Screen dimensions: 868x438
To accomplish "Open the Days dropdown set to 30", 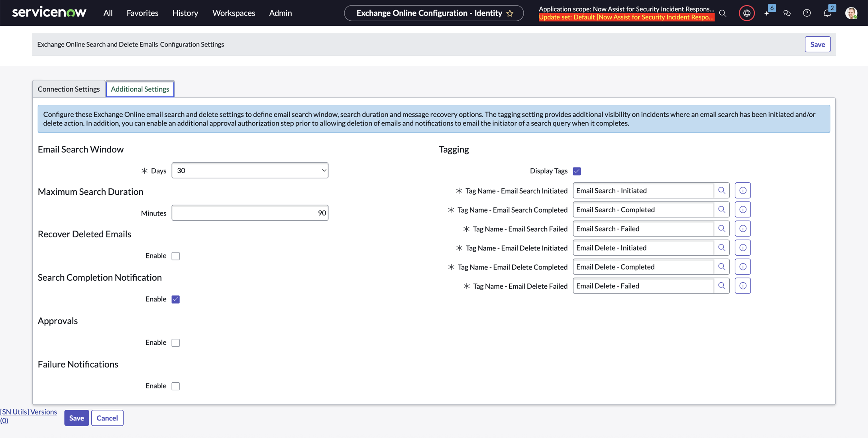I will click(x=250, y=170).
